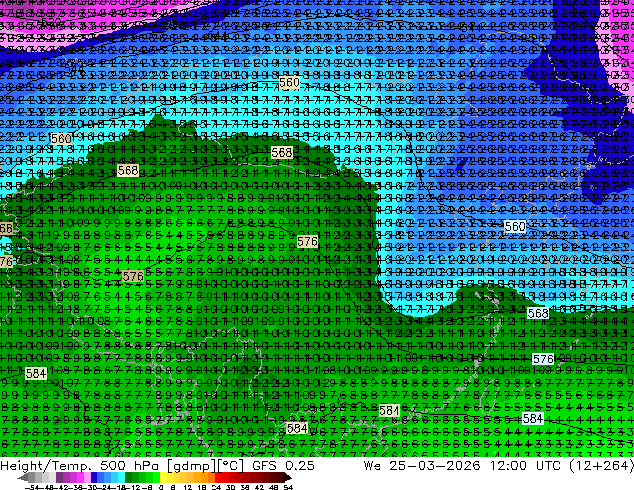The height and width of the screenshot is (490, 634).
Task: Click the "0" legend value
Action: pos(161,488)
